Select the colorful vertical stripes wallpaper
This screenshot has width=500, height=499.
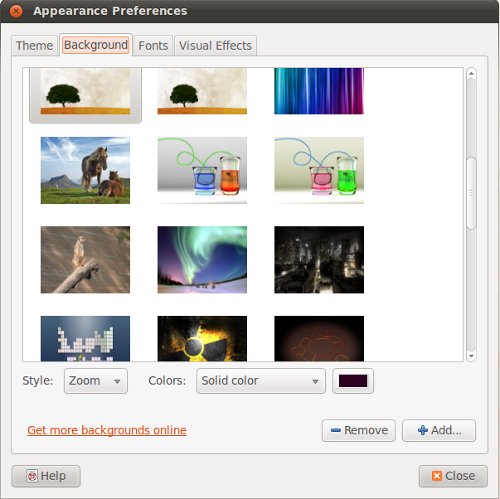point(319,91)
